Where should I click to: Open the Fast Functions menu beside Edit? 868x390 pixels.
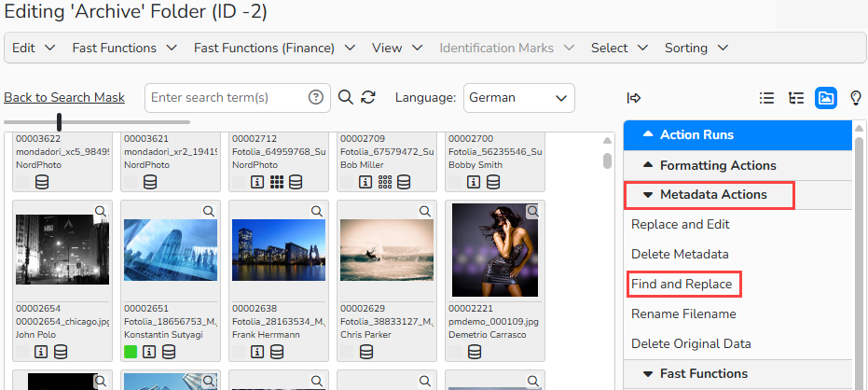click(x=125, y=48)
